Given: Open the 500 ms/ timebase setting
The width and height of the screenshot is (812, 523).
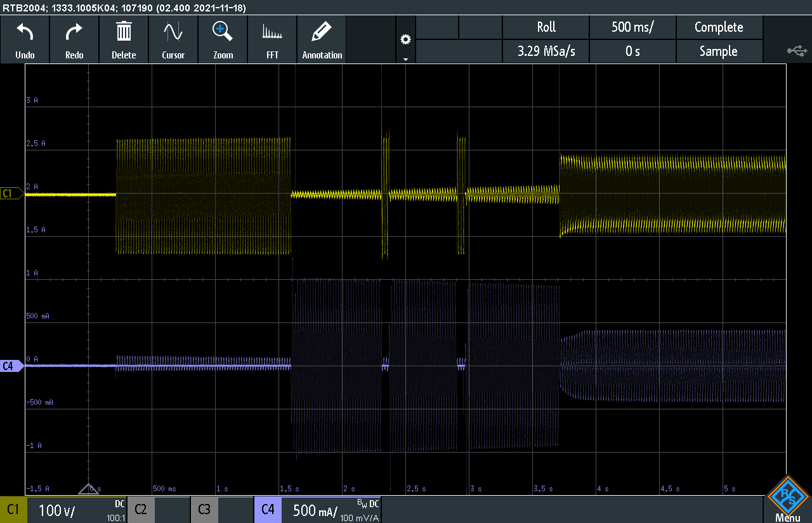Looking at the screenshot, I should click(x=632, y=27).
